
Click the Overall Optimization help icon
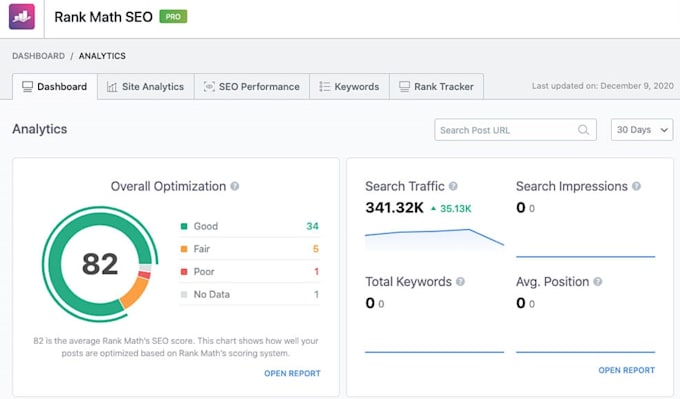pyautogui.click(x=235, y=186)
